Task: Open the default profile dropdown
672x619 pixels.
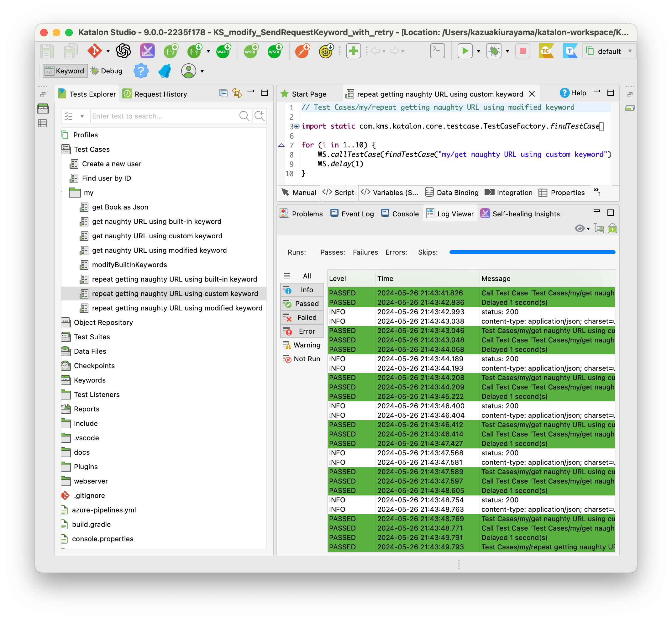Action: tap(609, 51)
